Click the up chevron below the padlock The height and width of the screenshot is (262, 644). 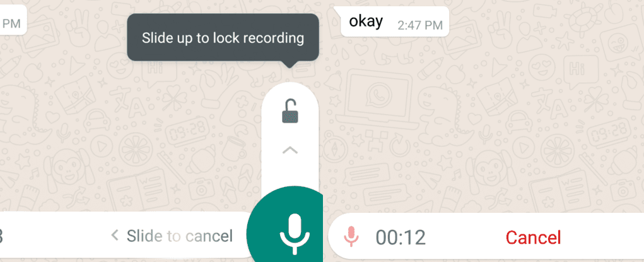coord(290,151)
